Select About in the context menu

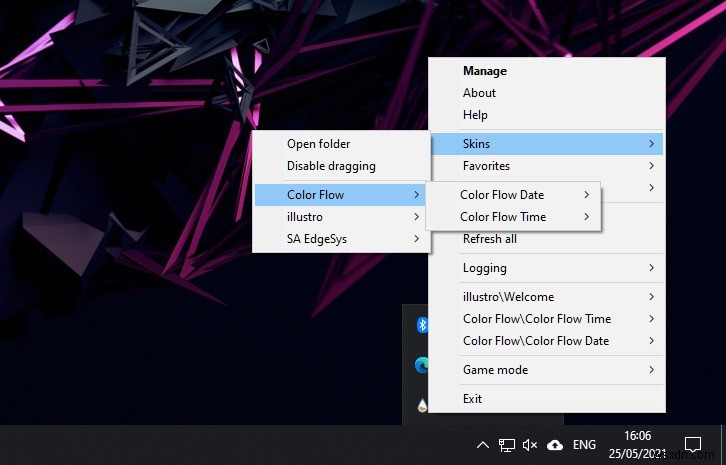[547, 93]
